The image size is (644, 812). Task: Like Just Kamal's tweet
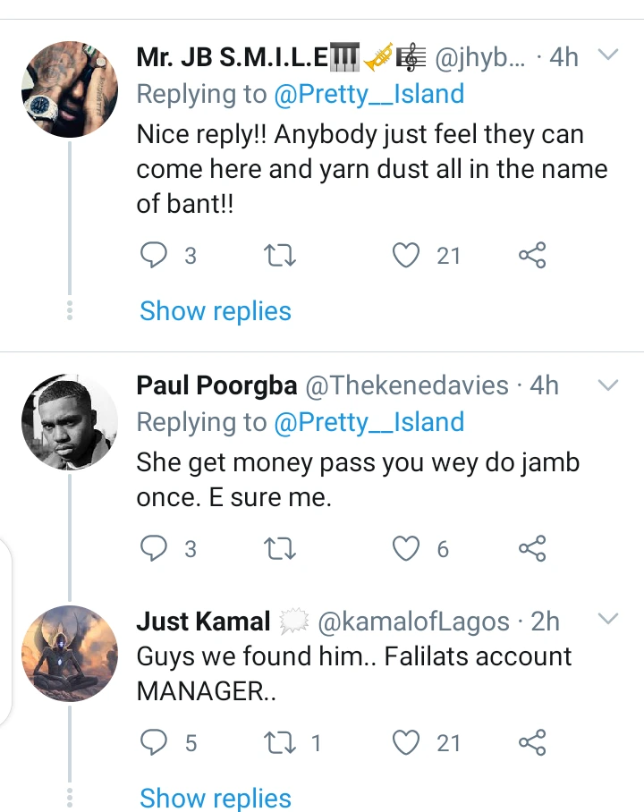coord(407,742)
